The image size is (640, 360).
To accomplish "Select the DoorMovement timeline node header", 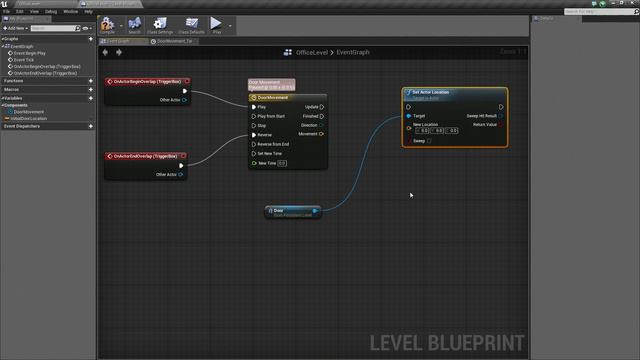I will point(288,98).
